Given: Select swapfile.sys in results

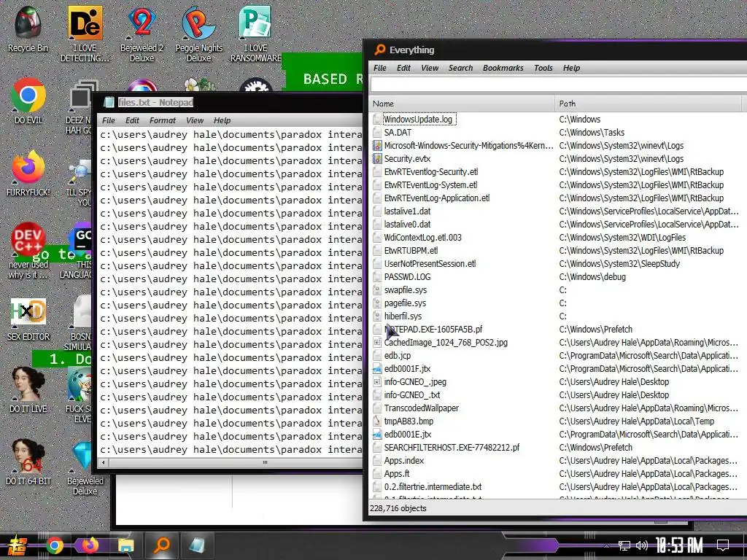Looking at the screenshot, I should 406,290.
